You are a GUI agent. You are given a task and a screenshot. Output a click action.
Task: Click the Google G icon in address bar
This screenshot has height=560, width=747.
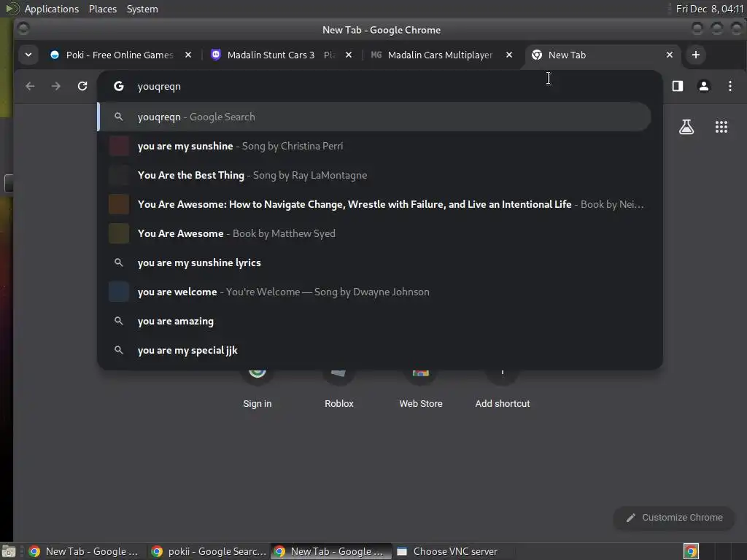[119, 86]
